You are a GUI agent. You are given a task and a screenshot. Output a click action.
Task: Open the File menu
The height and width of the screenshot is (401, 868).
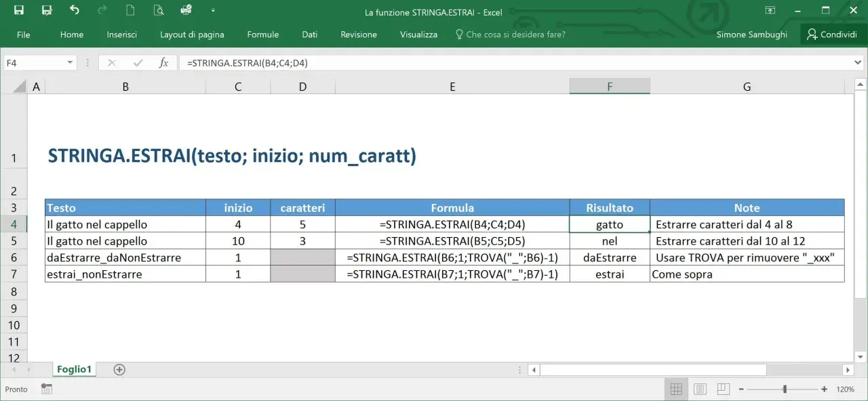(x=23, y=35)
